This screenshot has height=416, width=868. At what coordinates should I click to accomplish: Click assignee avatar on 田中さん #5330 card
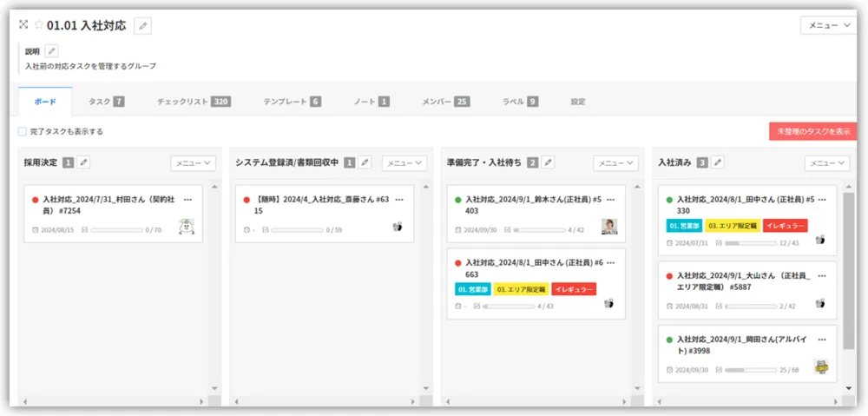coord(820,240)
